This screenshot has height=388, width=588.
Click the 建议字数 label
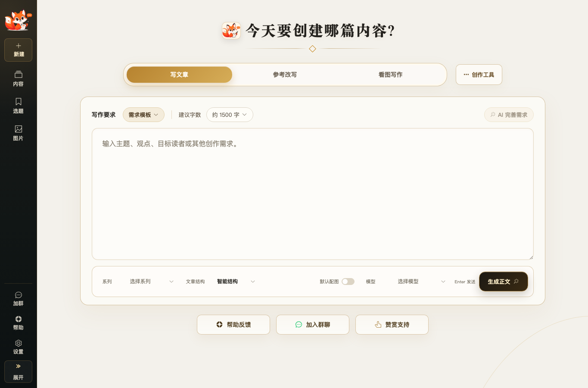tap(190, 115)
